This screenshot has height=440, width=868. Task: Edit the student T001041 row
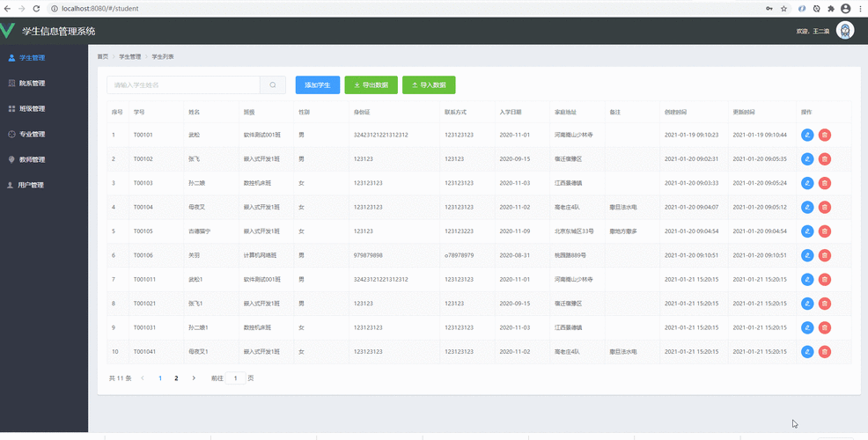point(807,351)
